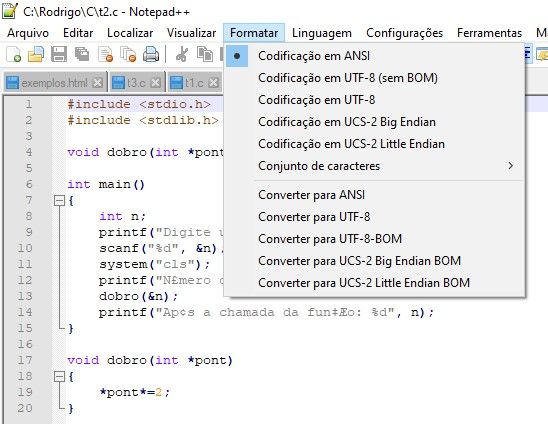
Task: Click the 'dobro(&n);' call line
Action: 138,296
